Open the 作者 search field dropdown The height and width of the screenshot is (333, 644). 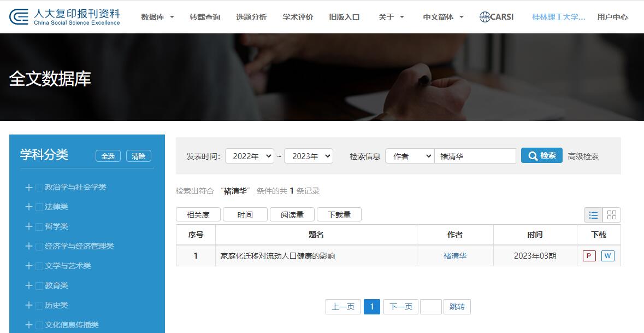click(409, 156)
